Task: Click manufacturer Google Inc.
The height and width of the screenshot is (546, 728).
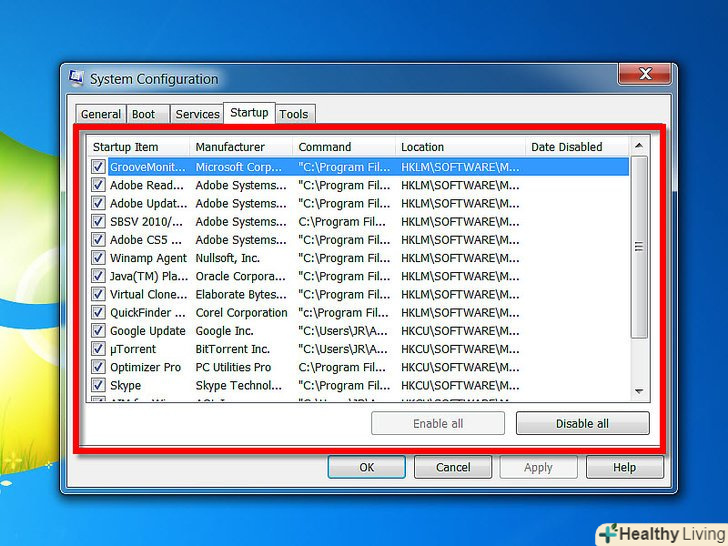Action: tap(224, 331)
